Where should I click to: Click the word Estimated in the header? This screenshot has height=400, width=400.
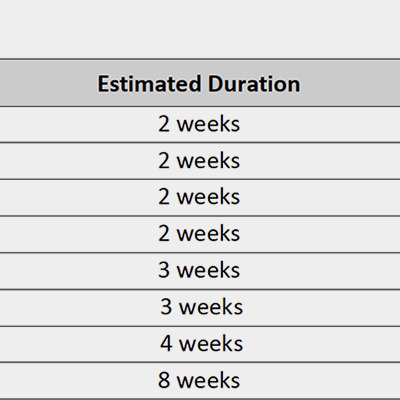[149, 84]
